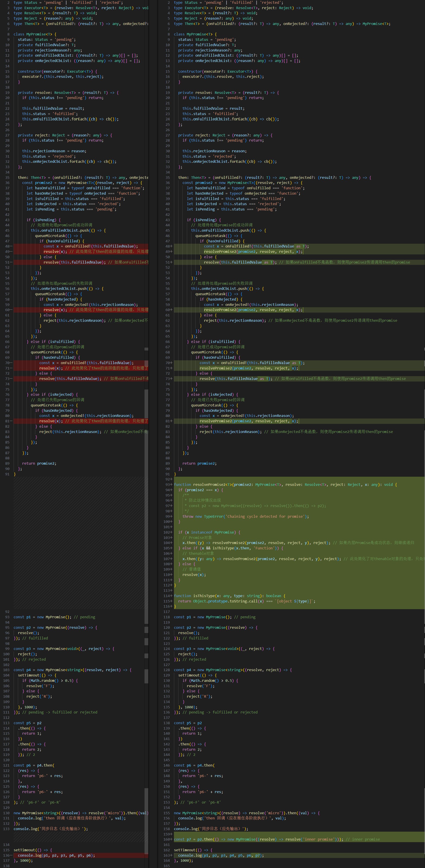Click the '// 普通值' comment
Image resolution: width=425 pixels, height=868 pixels.
(x=192, y=569)
